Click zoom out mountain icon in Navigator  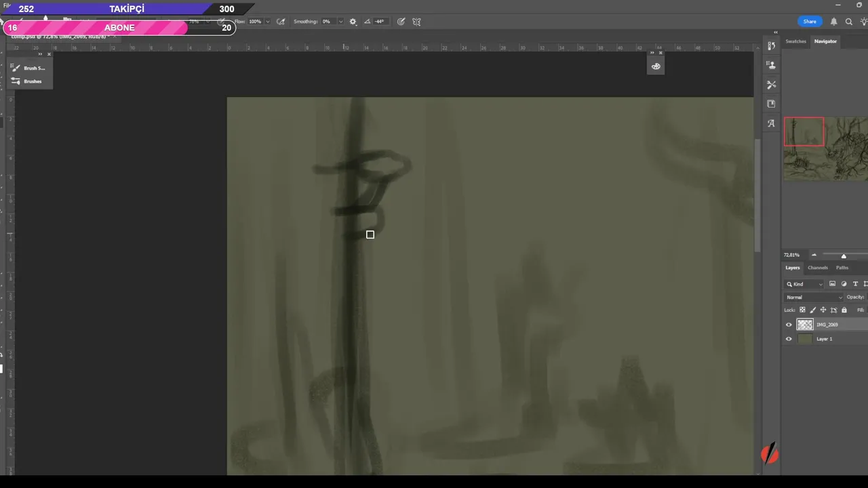[x=814, y=256]
